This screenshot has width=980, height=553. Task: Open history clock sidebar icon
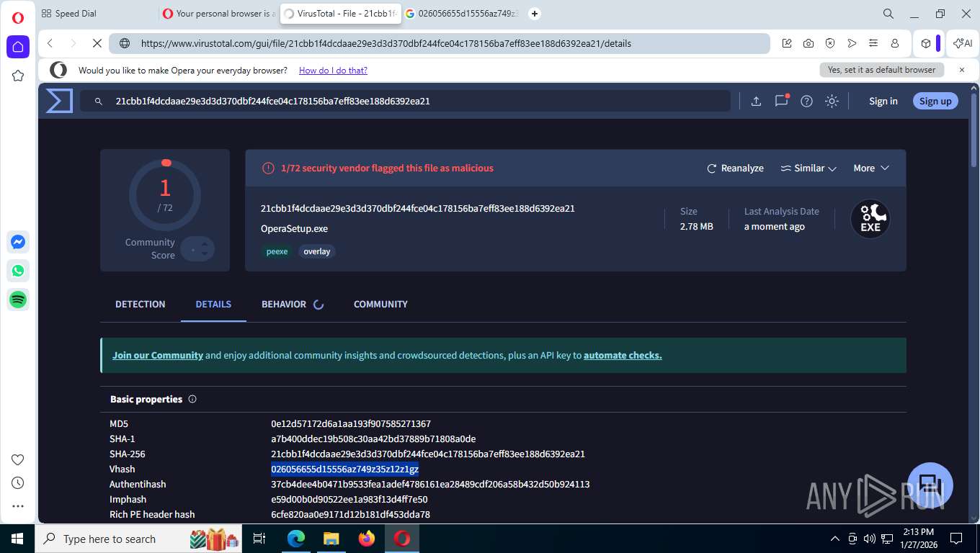pyautogui.click(x=18, y=483)
